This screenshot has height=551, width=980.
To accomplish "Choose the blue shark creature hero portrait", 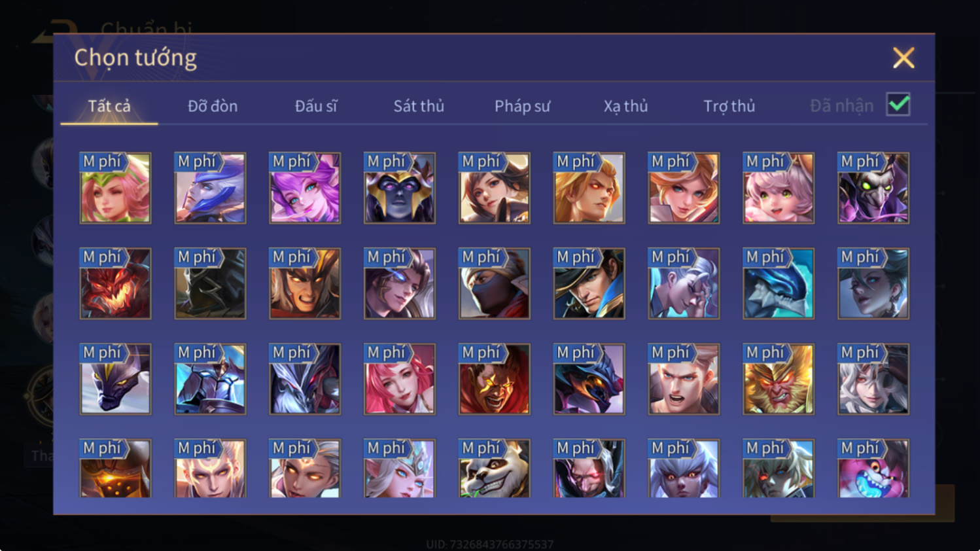I will [779, 283].
